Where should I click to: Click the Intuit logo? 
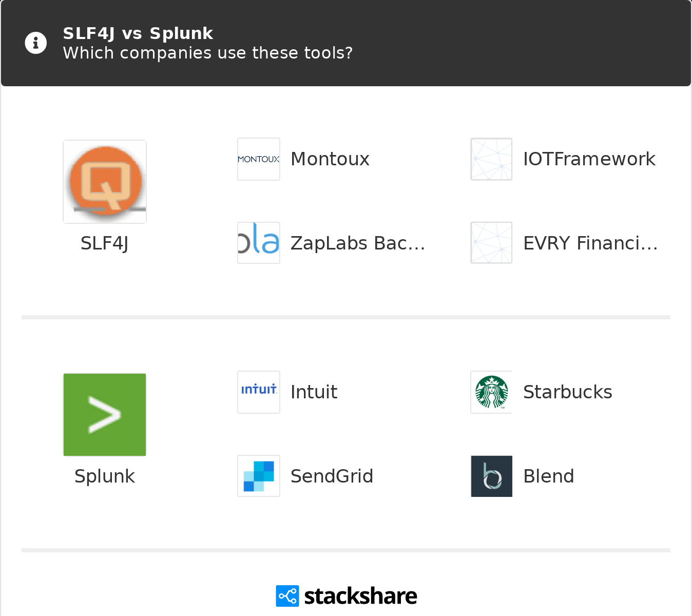coord(258,392)
